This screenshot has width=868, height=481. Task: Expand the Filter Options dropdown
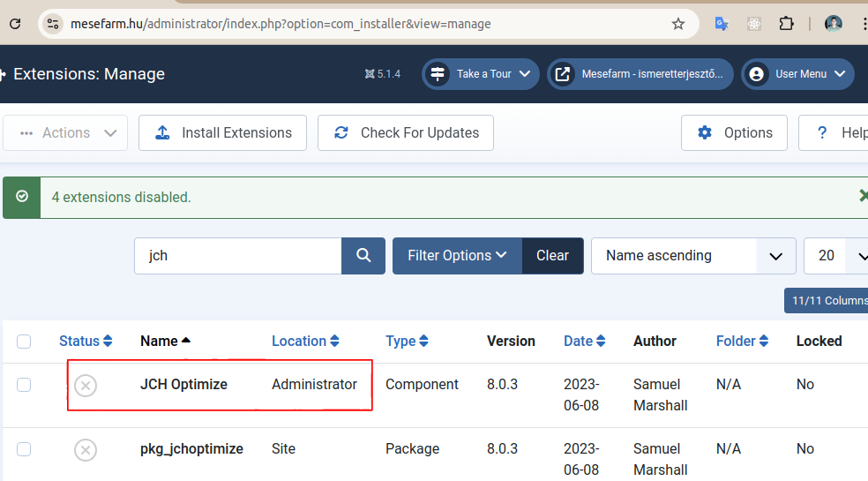[x=457, y=255]
